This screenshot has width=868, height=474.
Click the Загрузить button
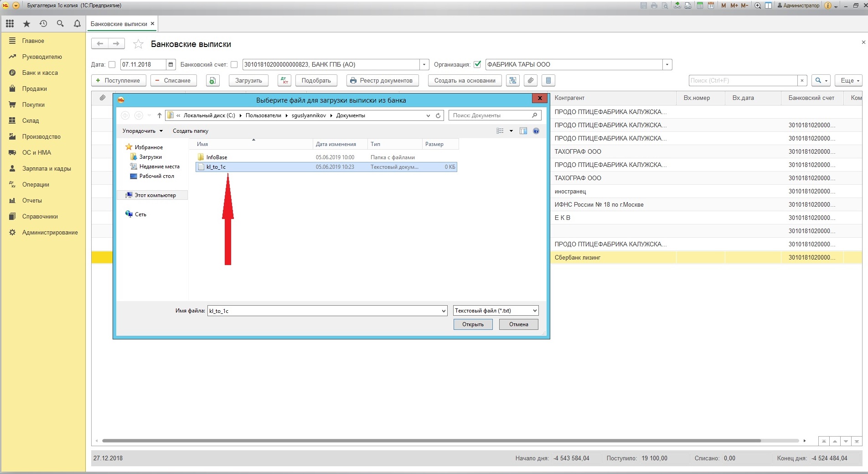coord(248,81)
